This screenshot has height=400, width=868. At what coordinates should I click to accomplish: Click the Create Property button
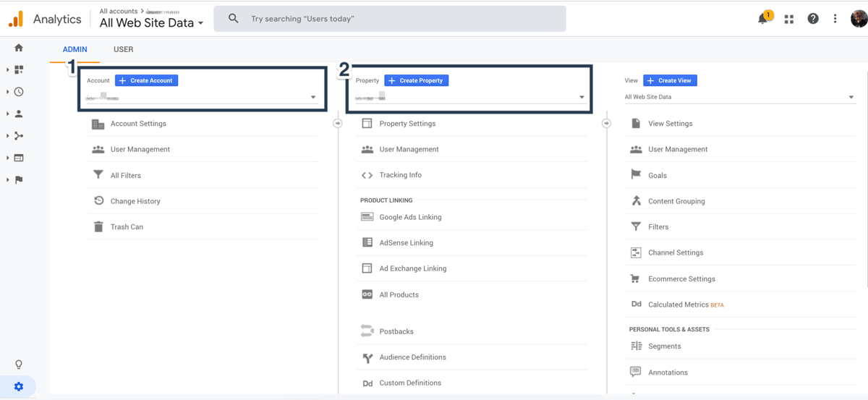[x=416, y=80]
